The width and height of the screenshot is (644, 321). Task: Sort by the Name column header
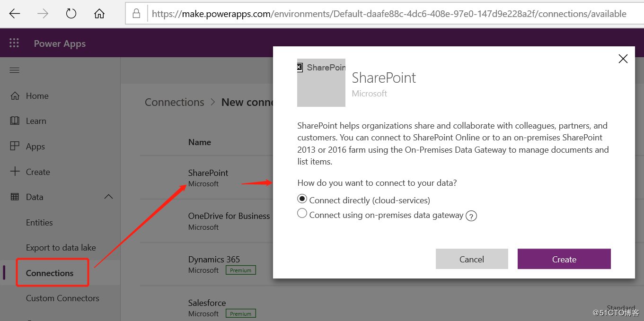[x=200, y=142]
